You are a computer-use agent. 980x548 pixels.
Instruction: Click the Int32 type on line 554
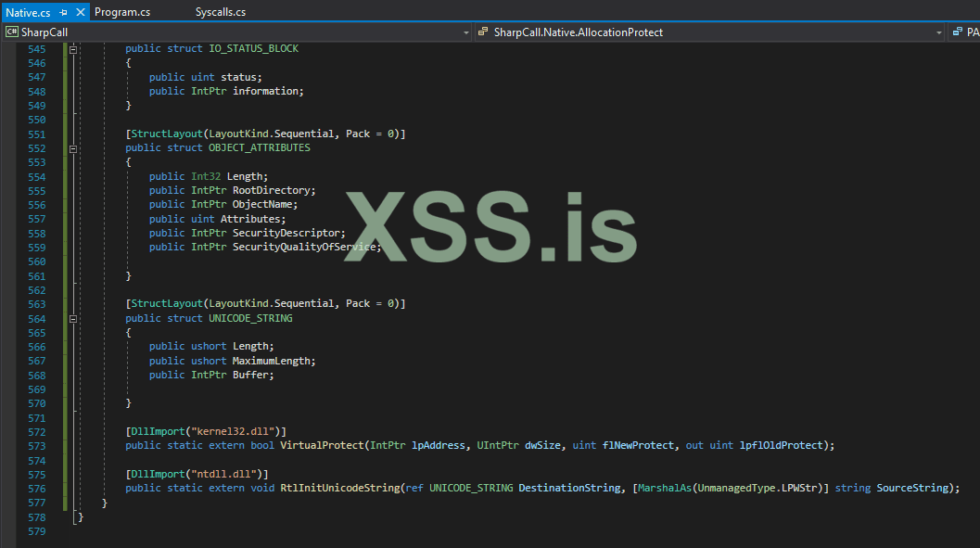(206, 176)
